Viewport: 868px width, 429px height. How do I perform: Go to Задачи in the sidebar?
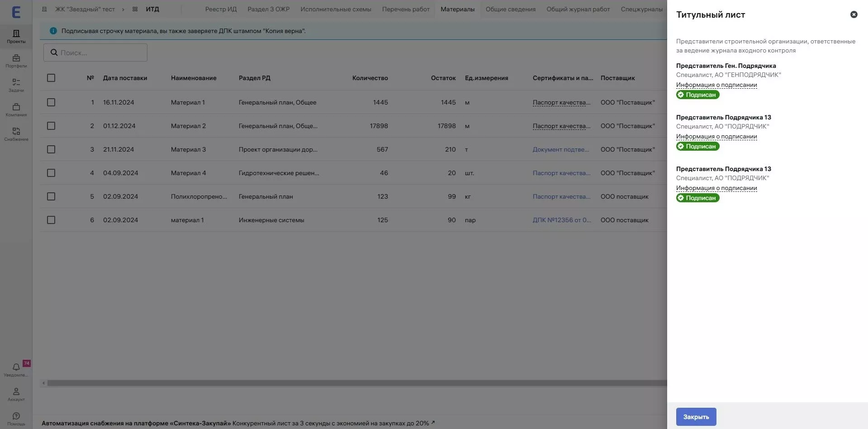click(x=16, y=85)
